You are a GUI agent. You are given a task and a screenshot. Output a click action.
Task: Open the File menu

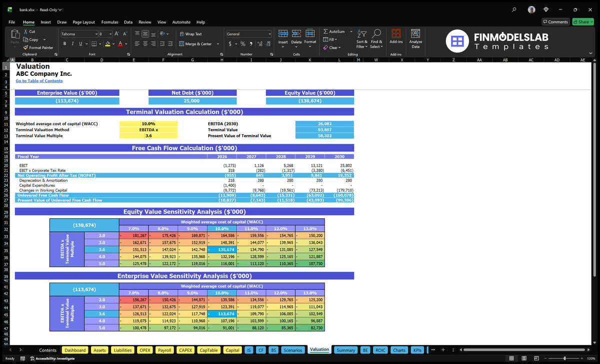tap(11, 22)
